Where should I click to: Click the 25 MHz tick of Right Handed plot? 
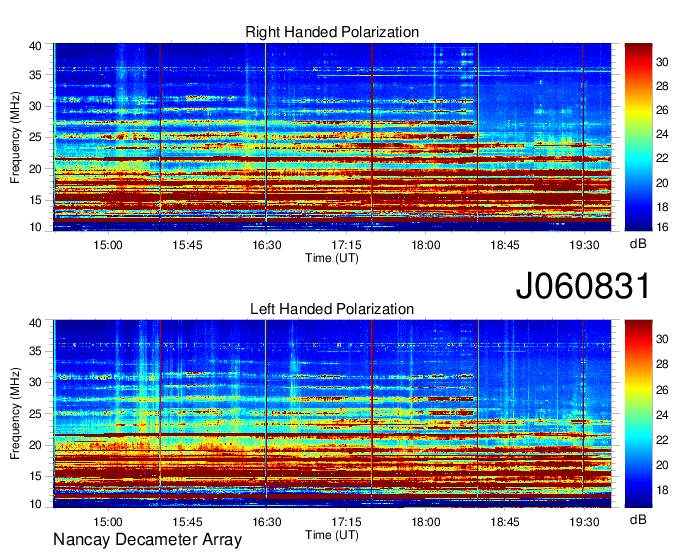pos(36,137)
